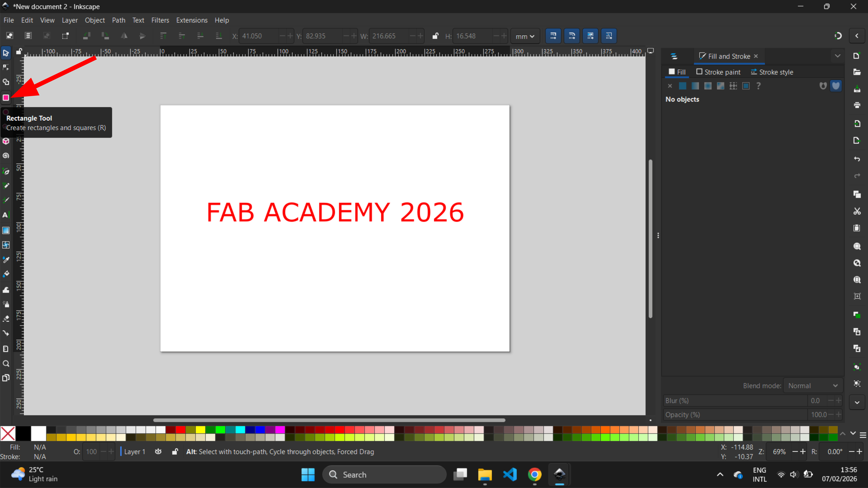Close the Fill and Stroke tab
868x488 pixels.
(x=756, y=56)
